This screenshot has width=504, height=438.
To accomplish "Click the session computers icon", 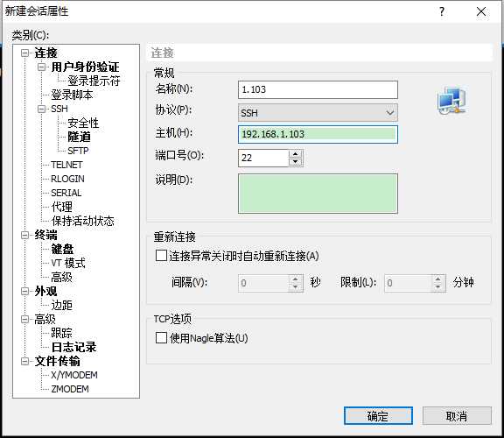I will (451, 101).
